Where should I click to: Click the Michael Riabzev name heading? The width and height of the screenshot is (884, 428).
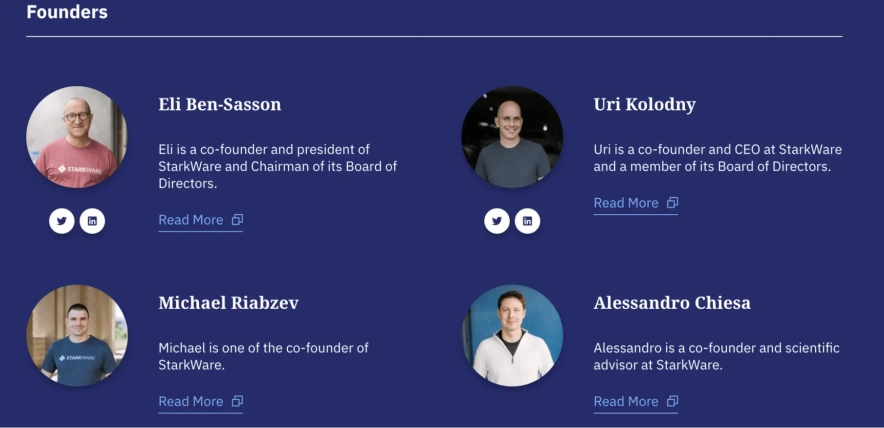[x=228, y=303]
